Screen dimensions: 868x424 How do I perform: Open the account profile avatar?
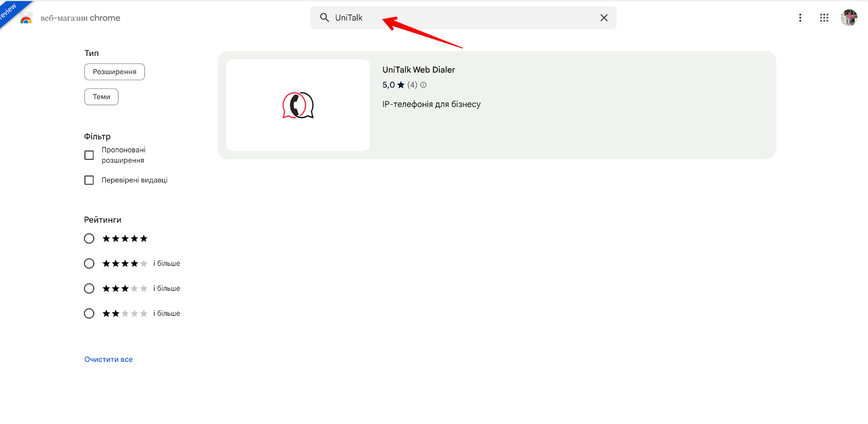pos(849,18)
